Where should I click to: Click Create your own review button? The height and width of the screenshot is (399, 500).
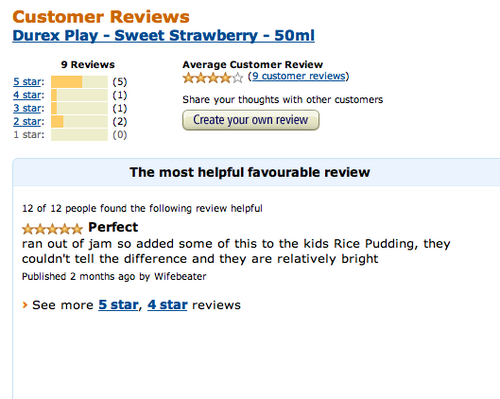point(251,120)
